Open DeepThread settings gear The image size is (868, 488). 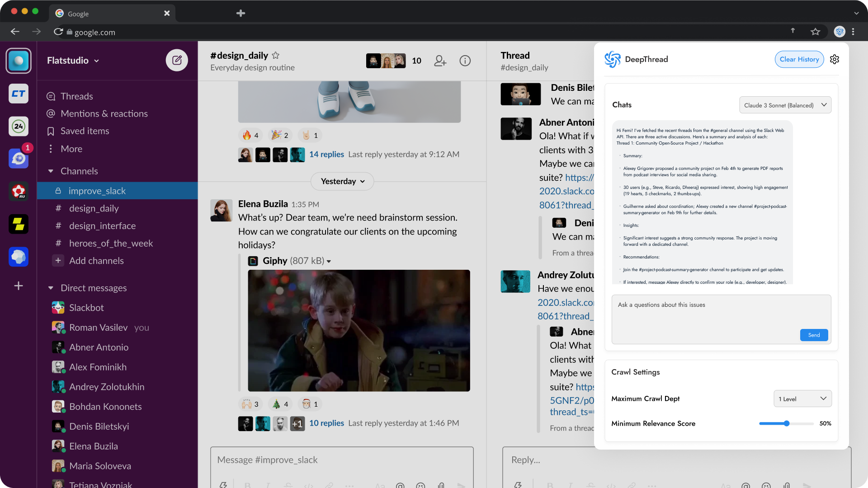pos(835,59)
